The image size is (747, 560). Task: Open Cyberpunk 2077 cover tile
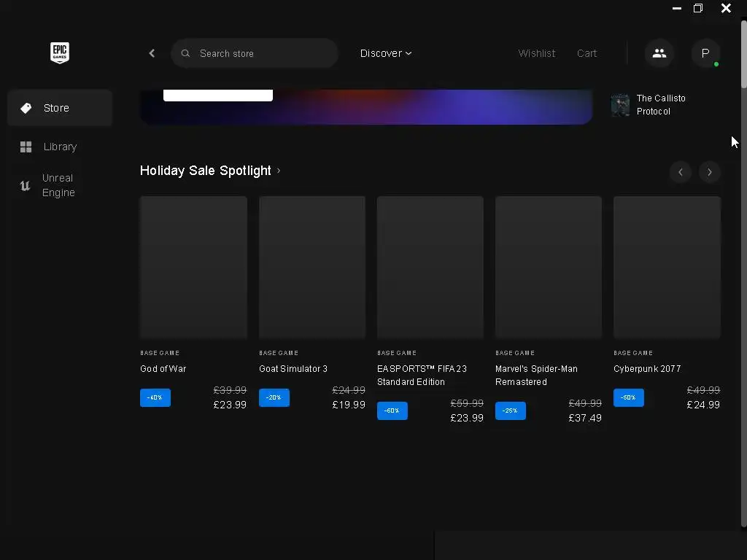click(667, 267)
